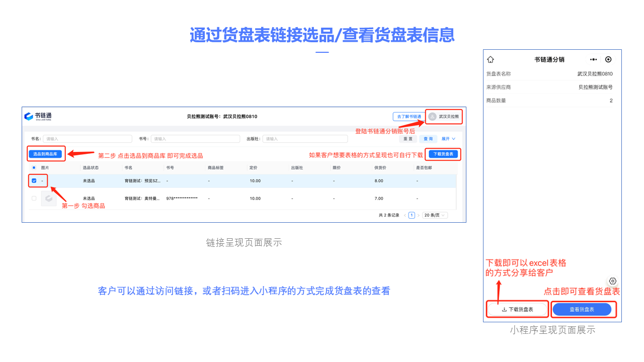Click the book name 育链测试：奥特曼...
Viewport: 644px width, 362px height.
point(142,199)
